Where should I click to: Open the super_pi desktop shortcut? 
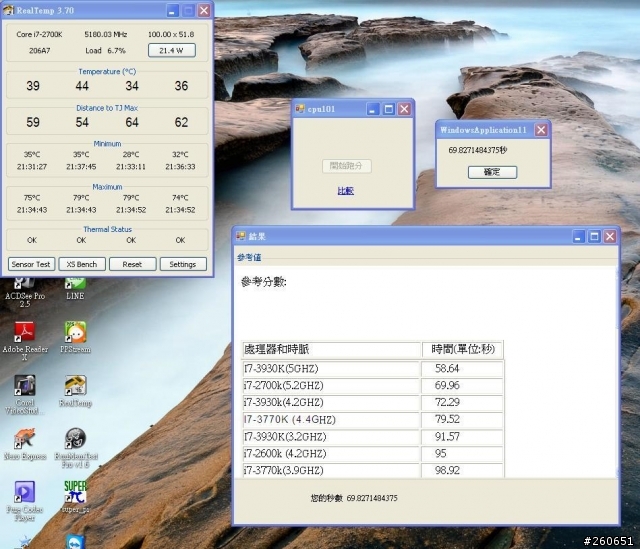point(75,494)
